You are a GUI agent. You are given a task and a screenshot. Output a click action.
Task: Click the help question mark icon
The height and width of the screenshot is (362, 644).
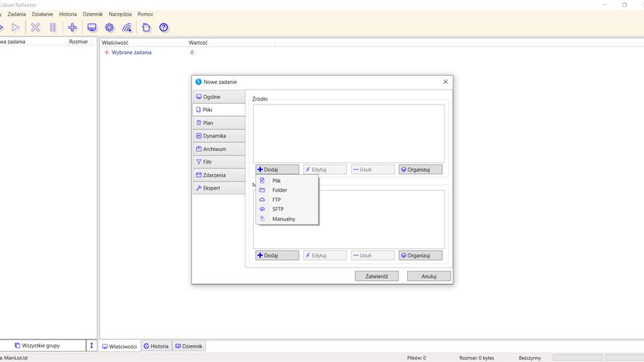(x=163, y=28)
